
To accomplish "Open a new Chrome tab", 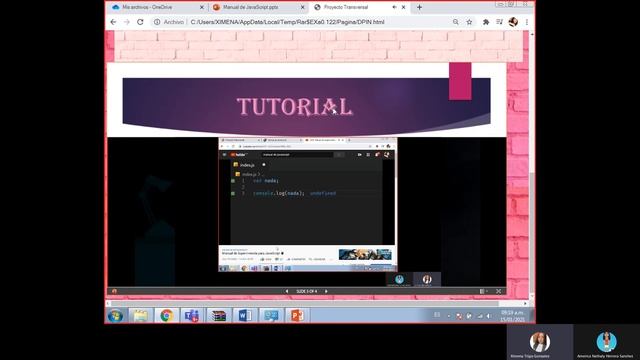I will 419,7.
